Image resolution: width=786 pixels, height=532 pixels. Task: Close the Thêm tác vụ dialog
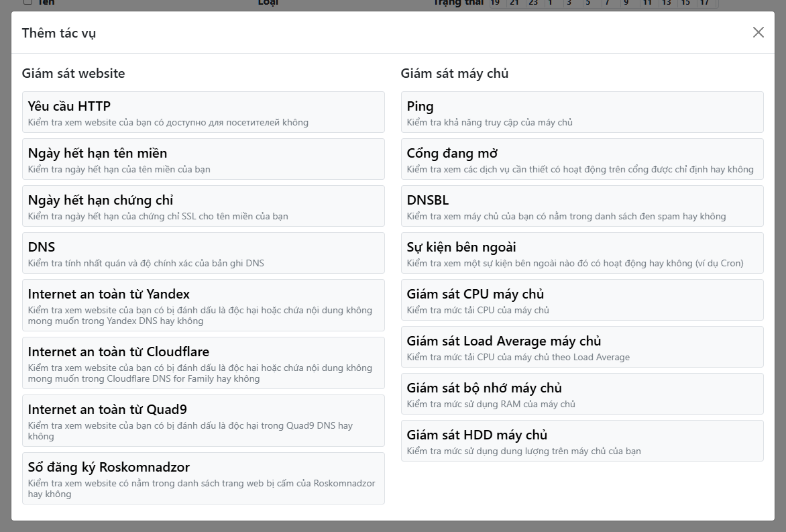[758, 32]
